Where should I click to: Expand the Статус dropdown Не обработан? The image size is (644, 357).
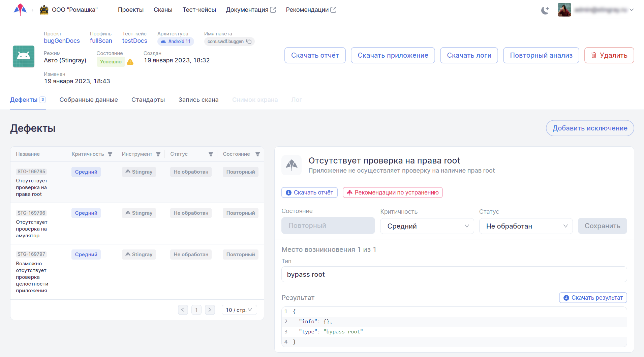pyautogui.click(x=526, y=226)
